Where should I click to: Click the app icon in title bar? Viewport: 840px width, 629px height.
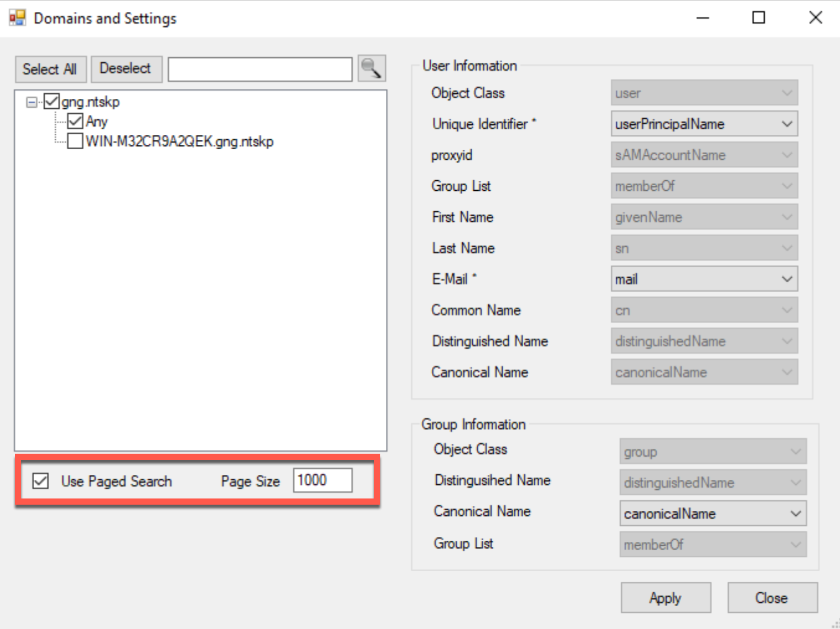point(17,18)
